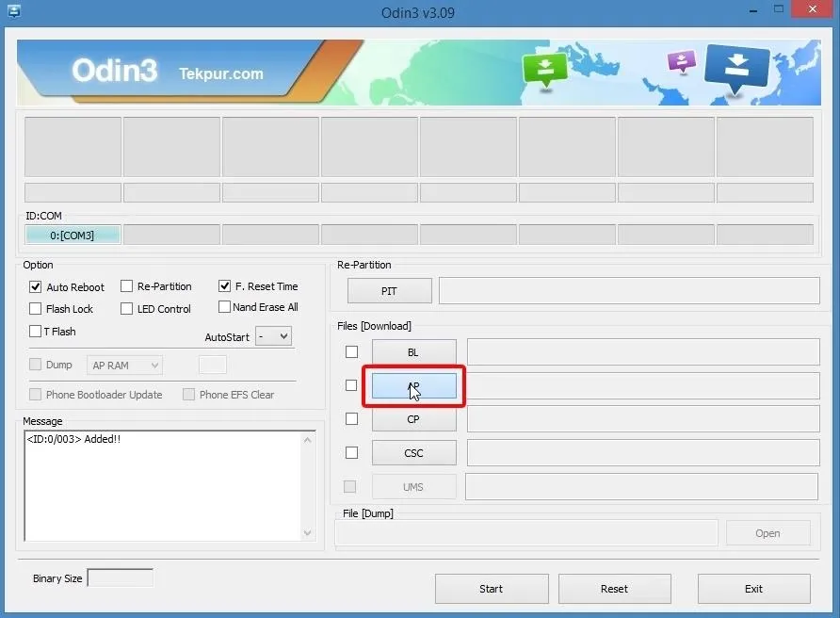This screenshot has width=840, height=618.
Task: Click the Message box scroll-up arrow
Action: pyautogui.click(x=308, y=440)
